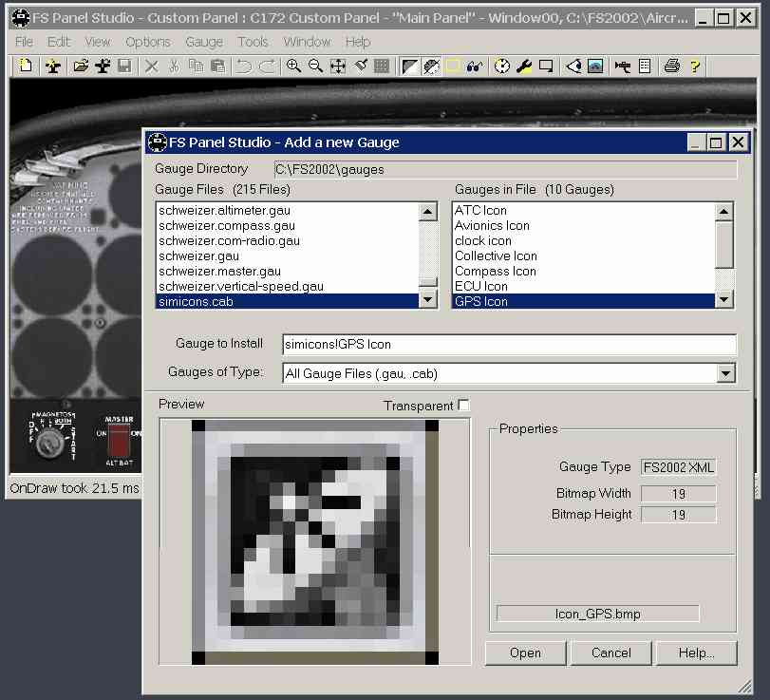Click the Gauge to Install text field
The image size is (770, 700).
509,345
